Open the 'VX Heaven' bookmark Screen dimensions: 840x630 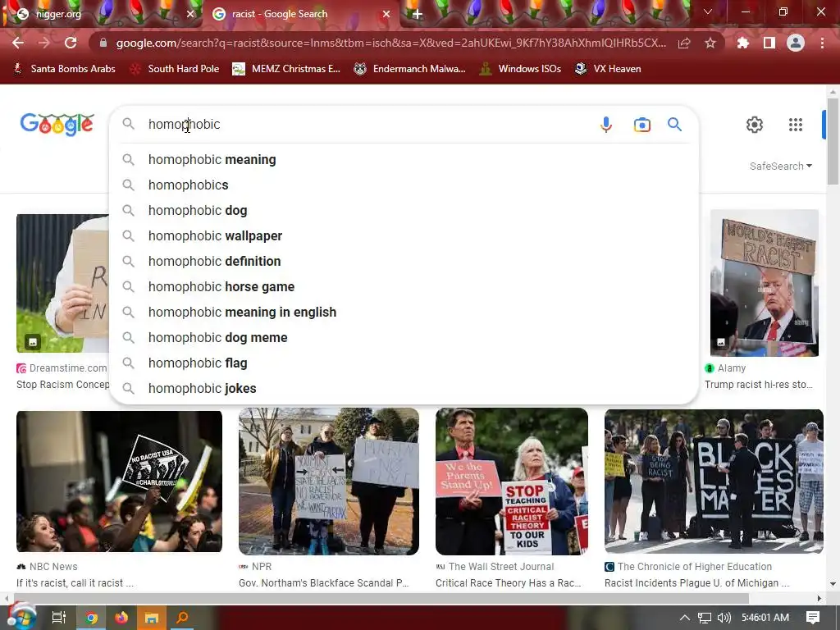[608, 69]
